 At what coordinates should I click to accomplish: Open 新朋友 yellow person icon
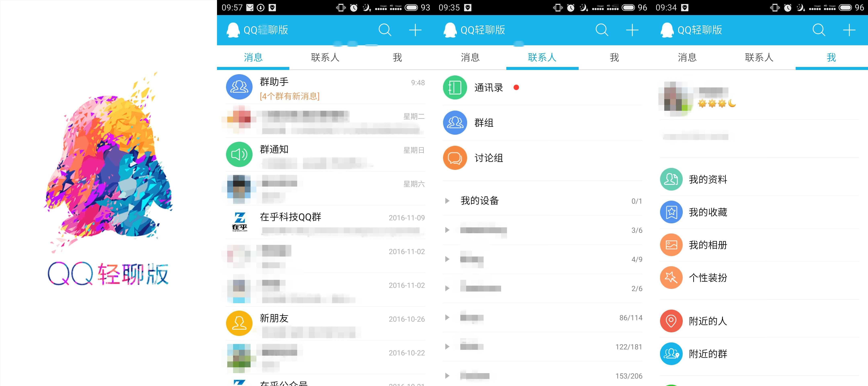pyautogui.click(x=239, y=323)
